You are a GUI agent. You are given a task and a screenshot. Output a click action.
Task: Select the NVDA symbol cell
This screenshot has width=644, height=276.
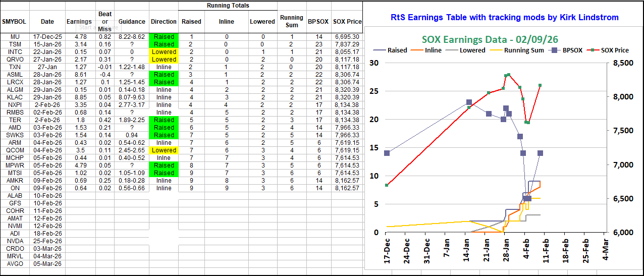(15, 241)
